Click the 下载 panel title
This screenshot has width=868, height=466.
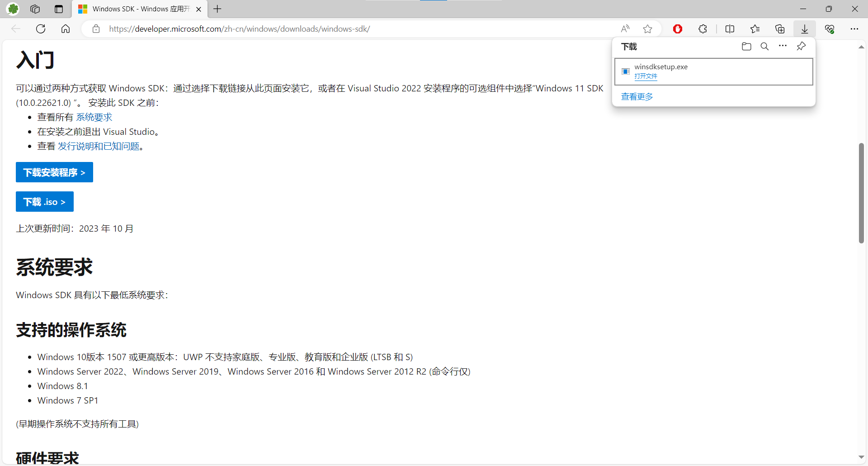[x=629, y=47]
